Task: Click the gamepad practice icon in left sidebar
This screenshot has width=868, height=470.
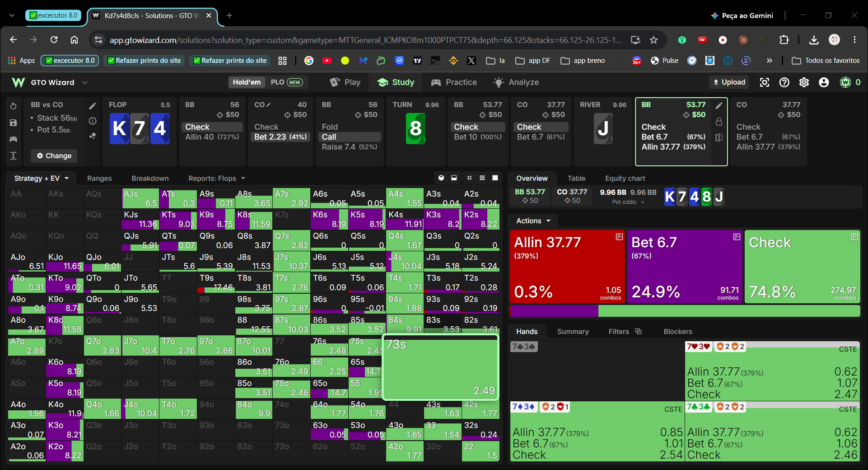Action: [x=14, y=139]
